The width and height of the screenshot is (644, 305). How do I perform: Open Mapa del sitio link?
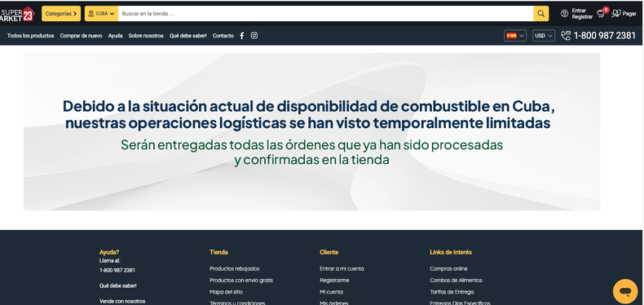[x=226, y=292]
